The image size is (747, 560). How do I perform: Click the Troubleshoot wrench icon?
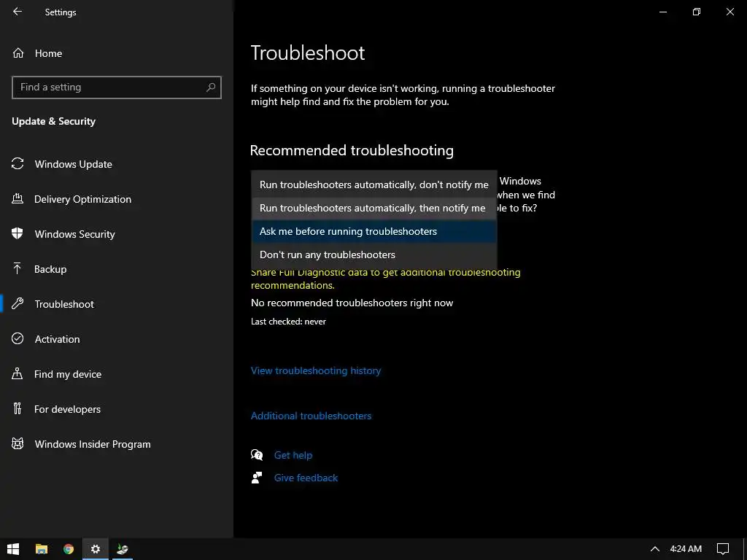(x=18, y=304)
